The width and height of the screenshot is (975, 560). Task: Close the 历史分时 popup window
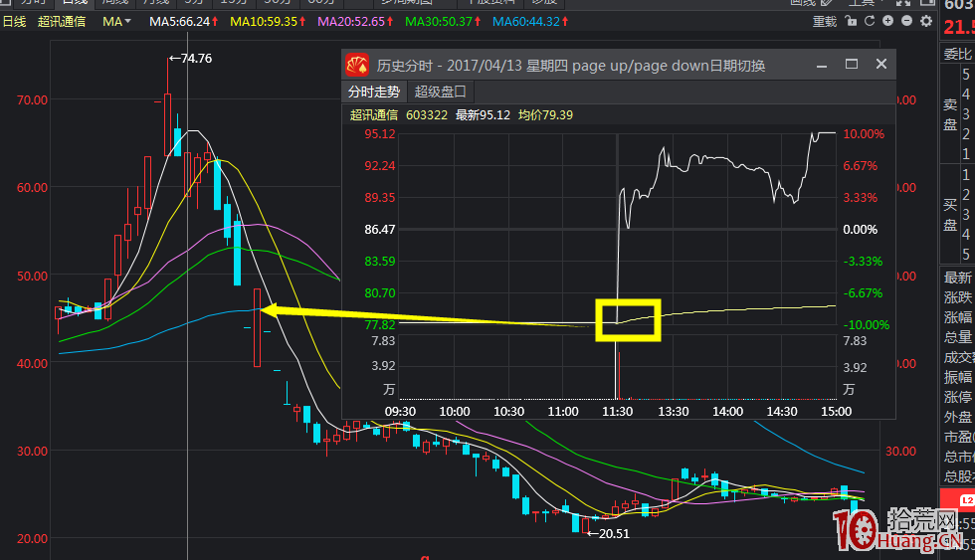click(x=881, y=64)
